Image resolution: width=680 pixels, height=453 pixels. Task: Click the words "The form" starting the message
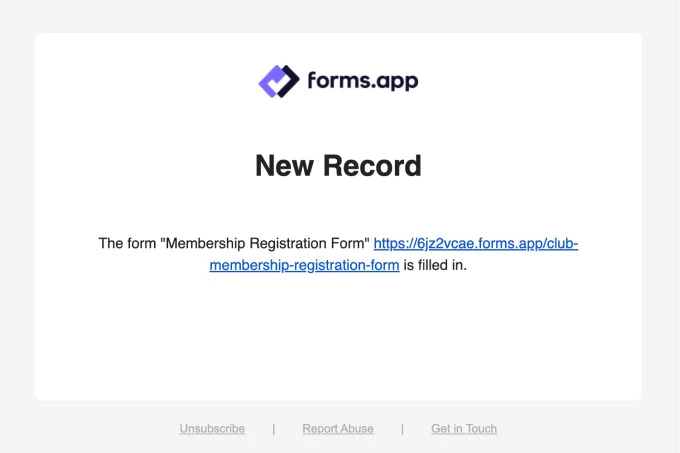[127, 243]
